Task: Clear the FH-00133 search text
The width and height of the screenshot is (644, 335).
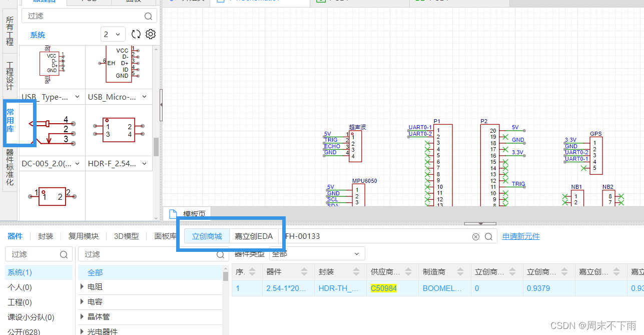Action: pos(476,237)
